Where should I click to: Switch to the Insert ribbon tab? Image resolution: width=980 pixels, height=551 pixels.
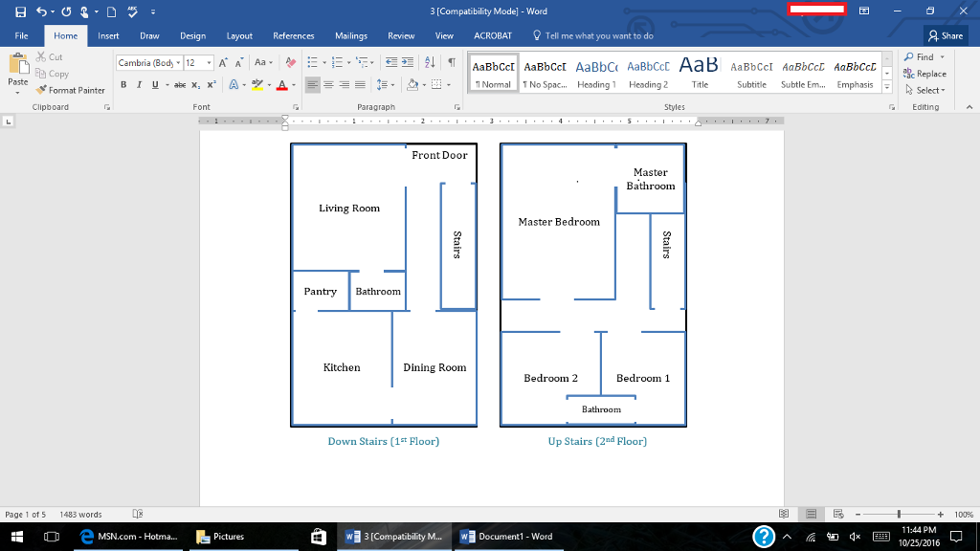(x=108, y=35)
